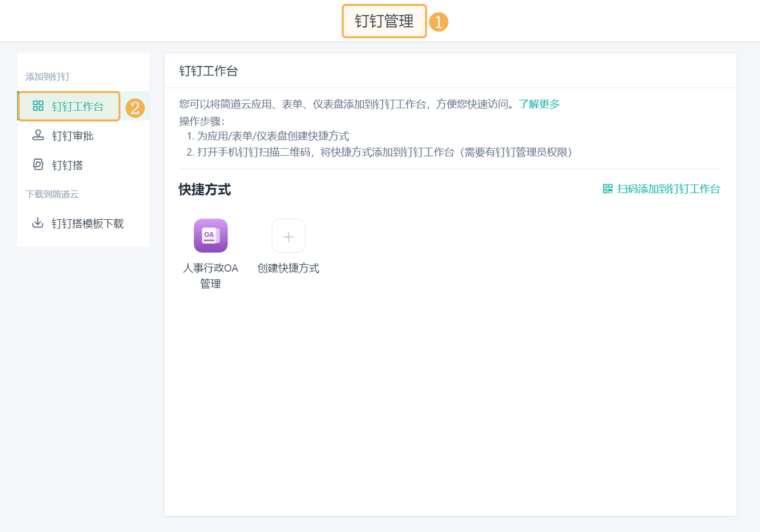Open the 了解更多 link
Viewport: 760px width, 532px height.
click(x=539, y=104)
